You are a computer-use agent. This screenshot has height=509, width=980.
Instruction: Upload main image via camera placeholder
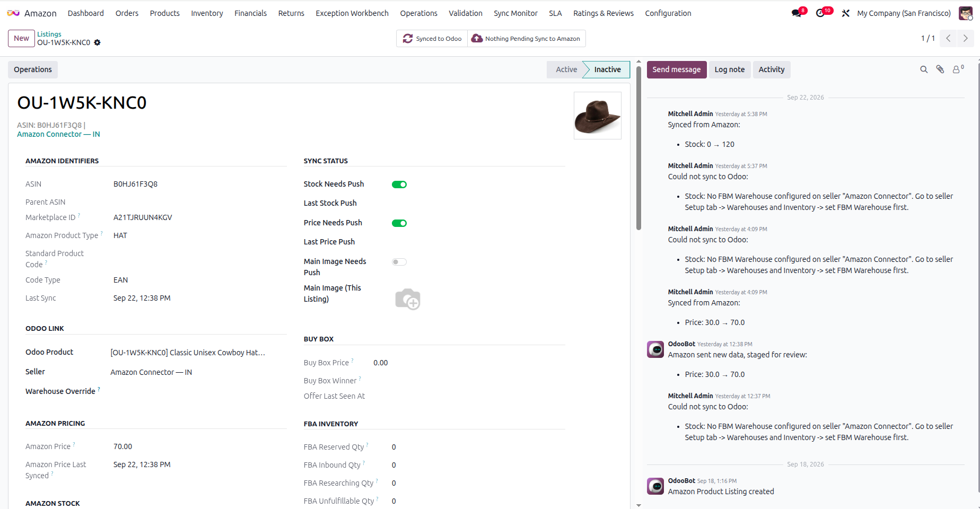pos(408,299)
